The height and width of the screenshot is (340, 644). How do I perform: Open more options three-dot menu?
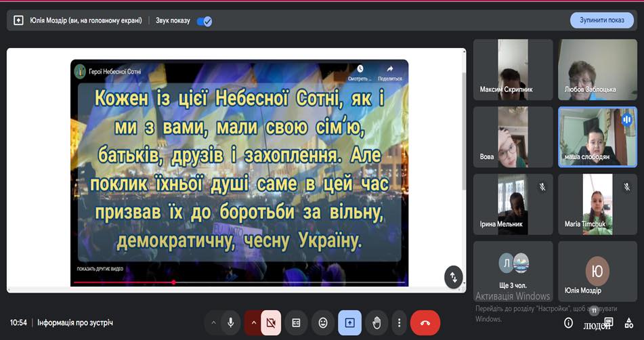point(399,323)
